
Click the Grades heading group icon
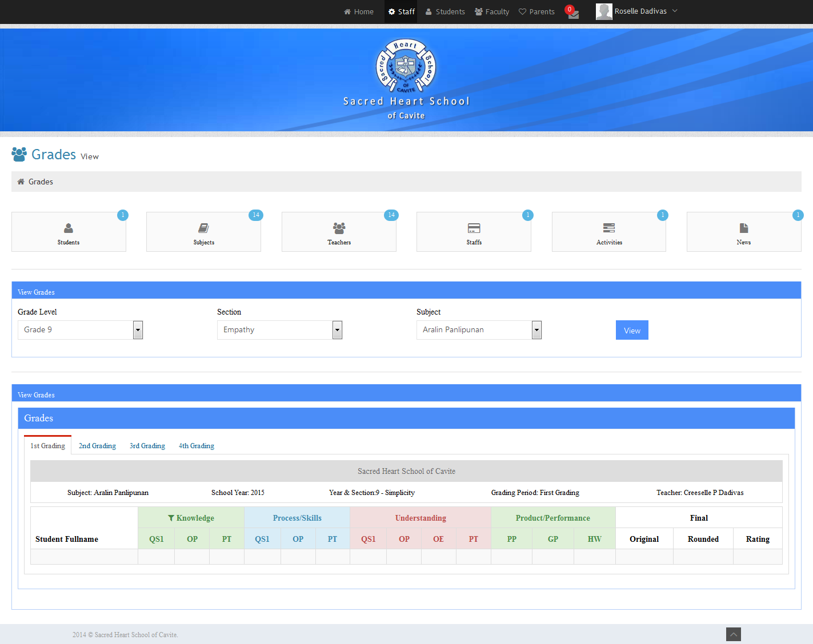[19, 154]
